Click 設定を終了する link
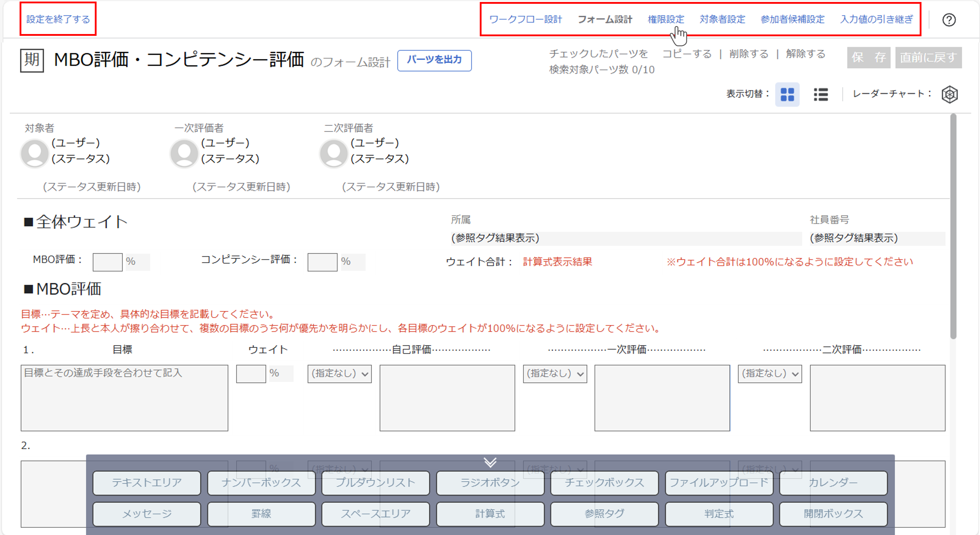The width and height of the screenshot is (980, 535). (x=58, y=19)
